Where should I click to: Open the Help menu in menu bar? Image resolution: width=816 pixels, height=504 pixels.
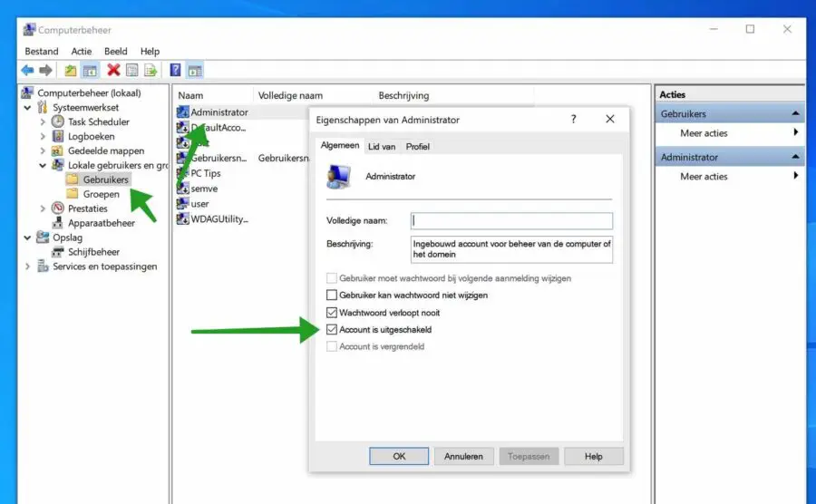click(x=150, y=51)
